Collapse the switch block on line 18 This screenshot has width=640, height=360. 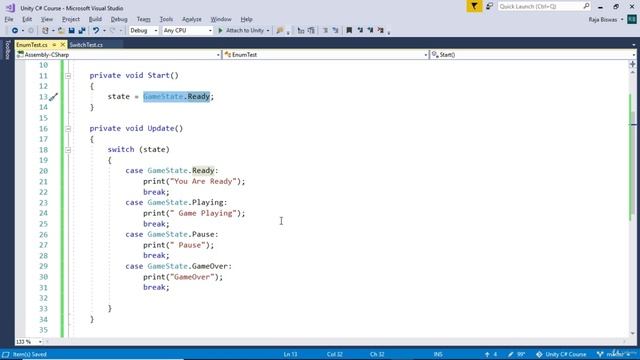[68, 150]
